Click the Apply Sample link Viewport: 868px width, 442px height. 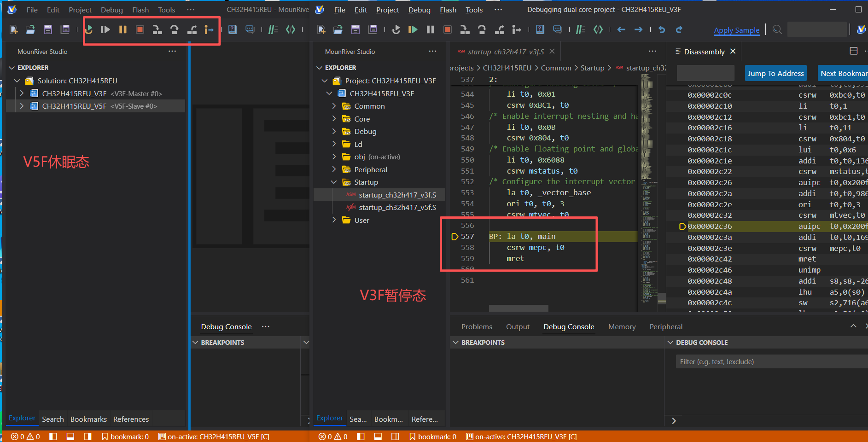click(737, 30)
